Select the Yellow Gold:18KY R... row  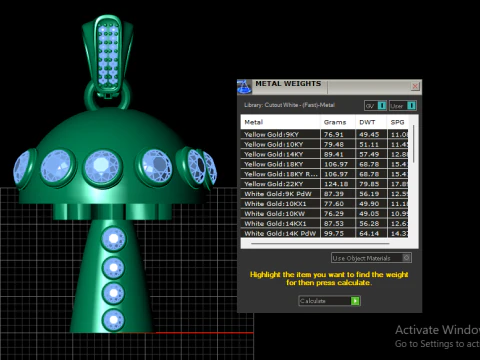324,174
